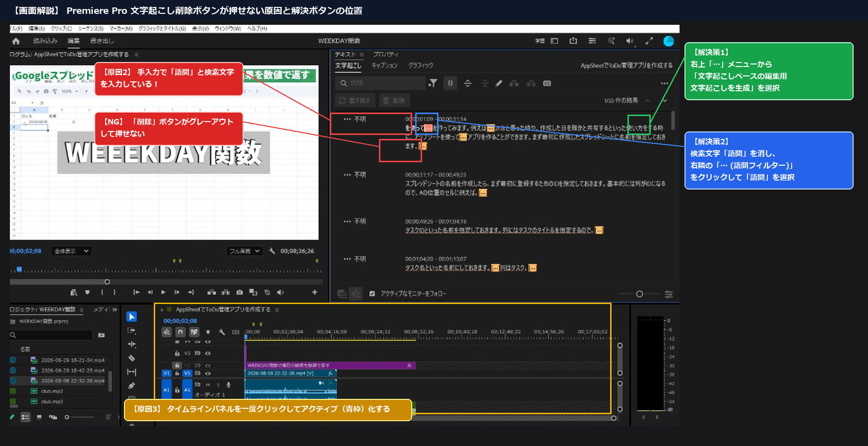This screenshot has height=446, width=868.
Task: Click the workspaces layout icon in header
Action: 555,41
